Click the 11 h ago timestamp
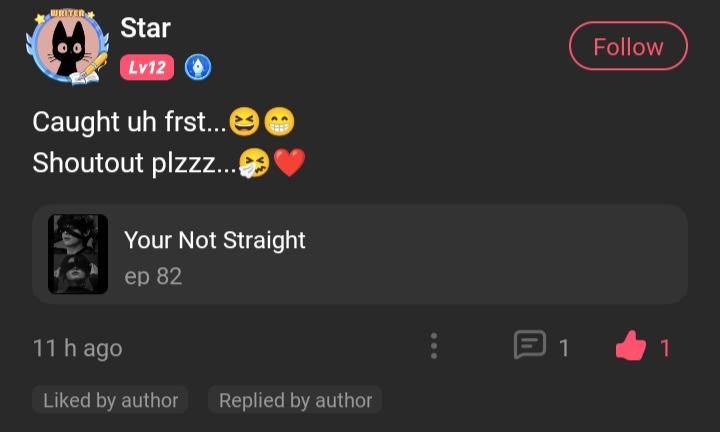This screenshot has width=720, height=432. [77, 348]
